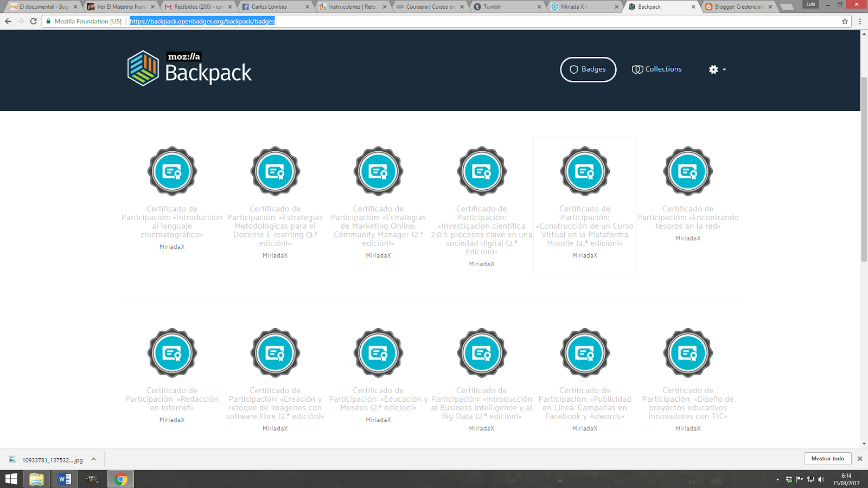
Task: Click the Chrome icon in the taskbar
Action: [120, 479]
